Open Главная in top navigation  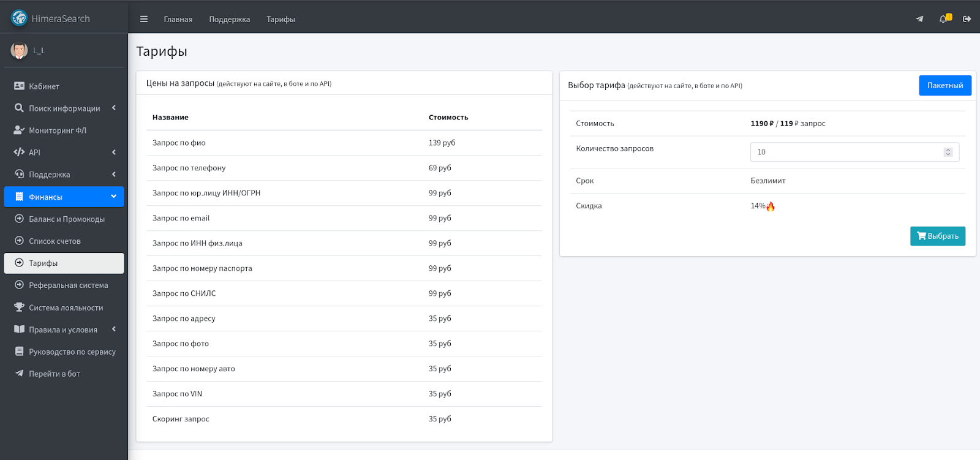click(x=178, y=20)
